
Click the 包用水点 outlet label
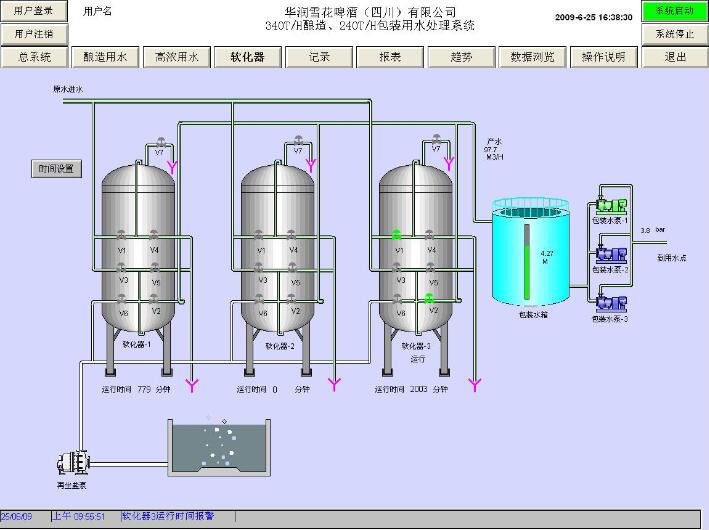tap(671, 258)
